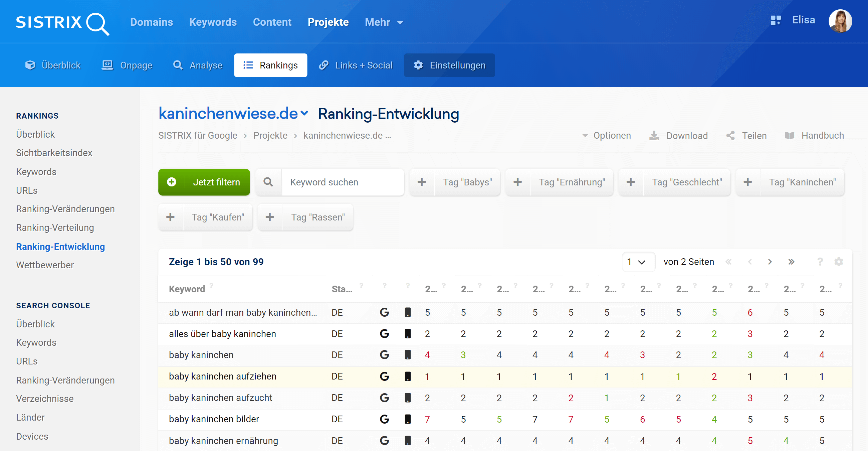This screenshot has width=868, height=451.
Task: Open Länder under Search Console
Action: click(x=30, y=418)
